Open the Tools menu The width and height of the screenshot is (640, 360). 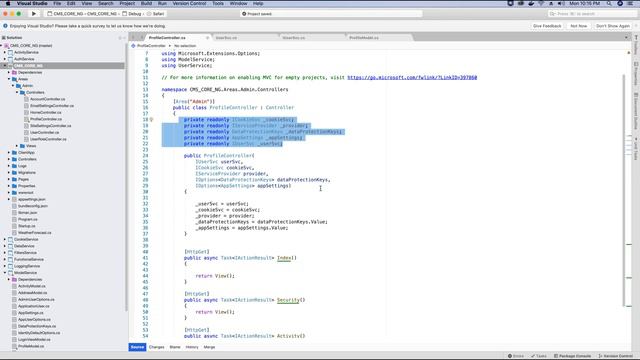[218, 3]
